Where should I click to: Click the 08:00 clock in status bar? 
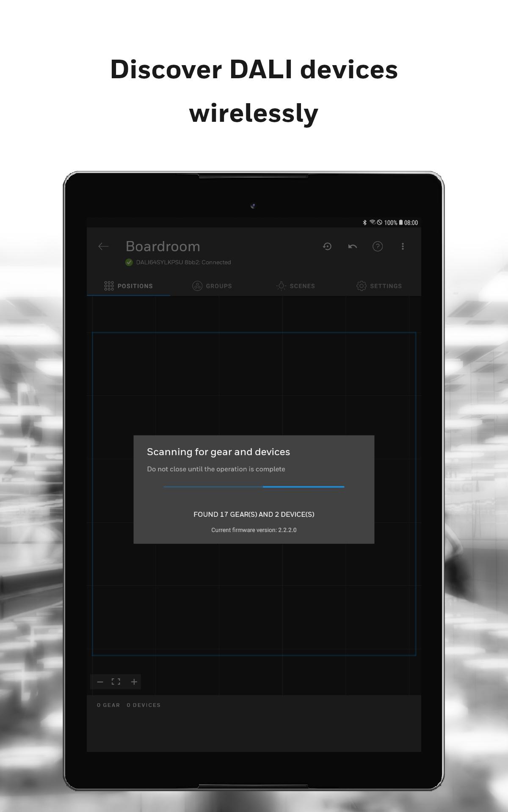point(411,222)
